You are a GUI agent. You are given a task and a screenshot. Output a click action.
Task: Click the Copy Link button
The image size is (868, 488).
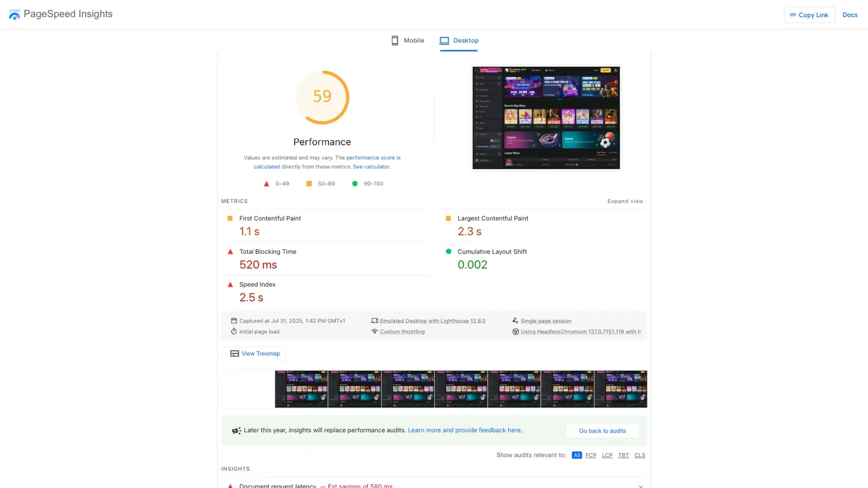pos(809,15)
